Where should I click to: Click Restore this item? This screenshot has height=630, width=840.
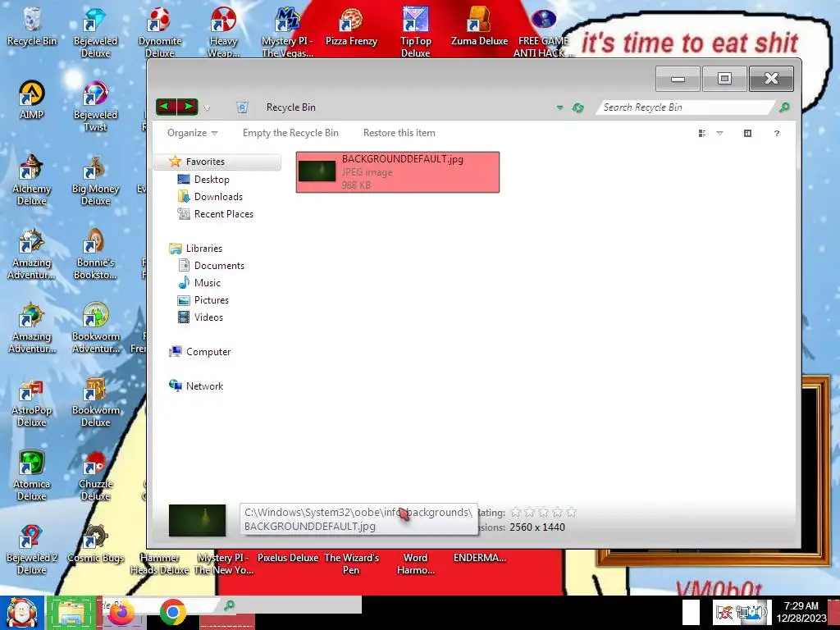point(399,133)
